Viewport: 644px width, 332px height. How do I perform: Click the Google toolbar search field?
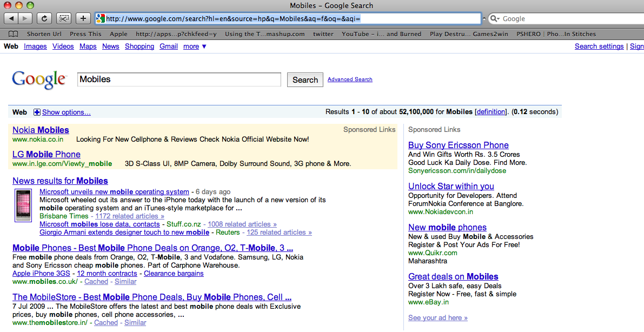tap(566, 18)
